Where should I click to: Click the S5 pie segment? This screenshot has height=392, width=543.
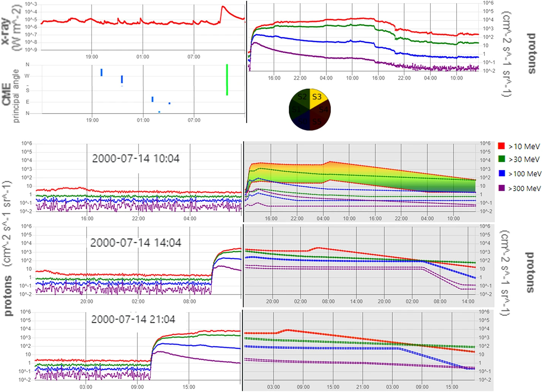click(x=316, y=122)
